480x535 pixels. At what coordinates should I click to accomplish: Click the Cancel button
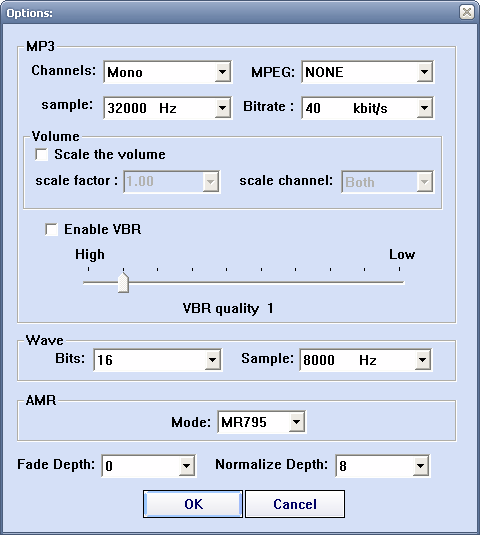click(x=295, y=504)
